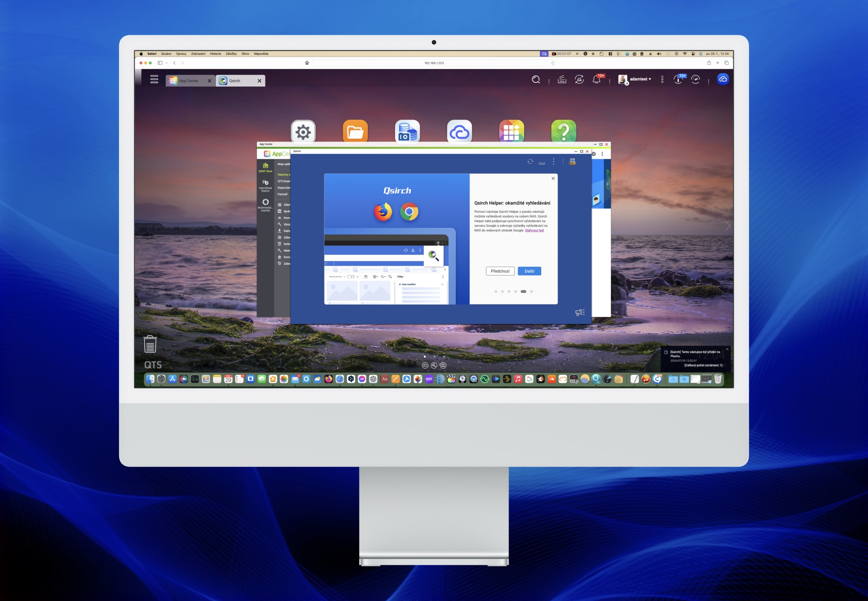Switch to App Center taskbar tab
The height and width of the screenshot is (601, 868).
[189, 81]
